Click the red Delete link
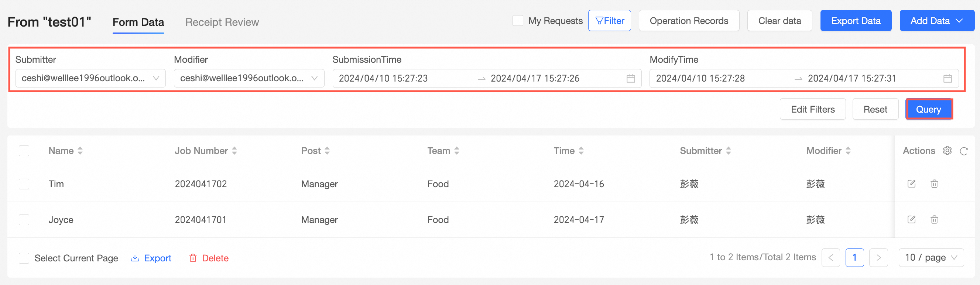The width and height of the screenshot is (980, 285). point(209,258)
